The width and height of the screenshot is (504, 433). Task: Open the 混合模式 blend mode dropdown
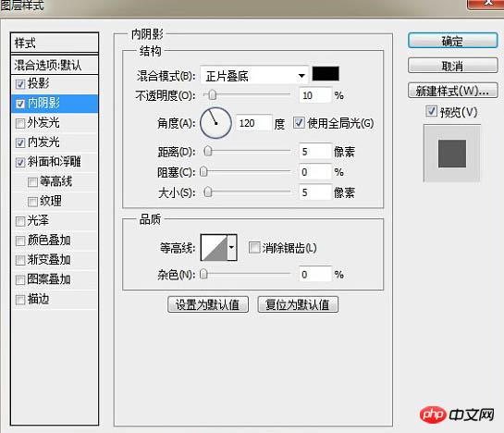(x=254, y=76)
